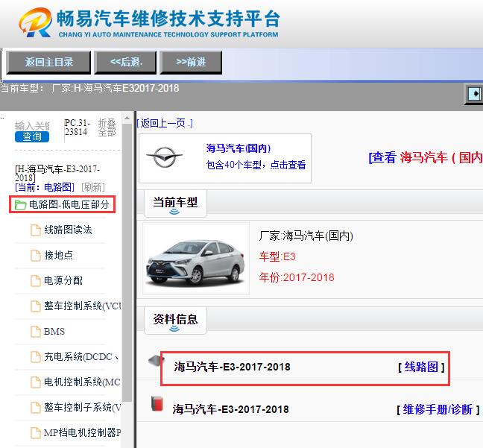Select the 资料信息 tab

175,321
